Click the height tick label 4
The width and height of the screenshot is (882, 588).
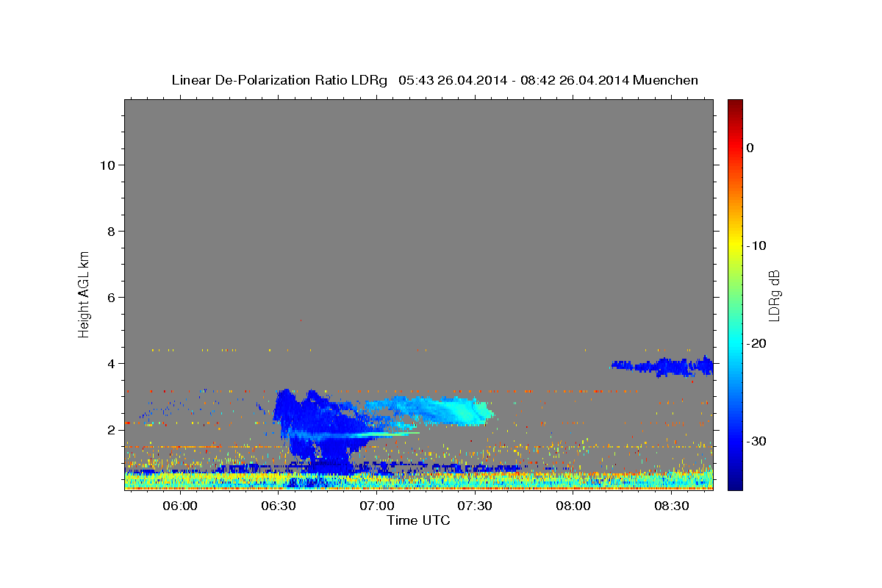[112, 363]
